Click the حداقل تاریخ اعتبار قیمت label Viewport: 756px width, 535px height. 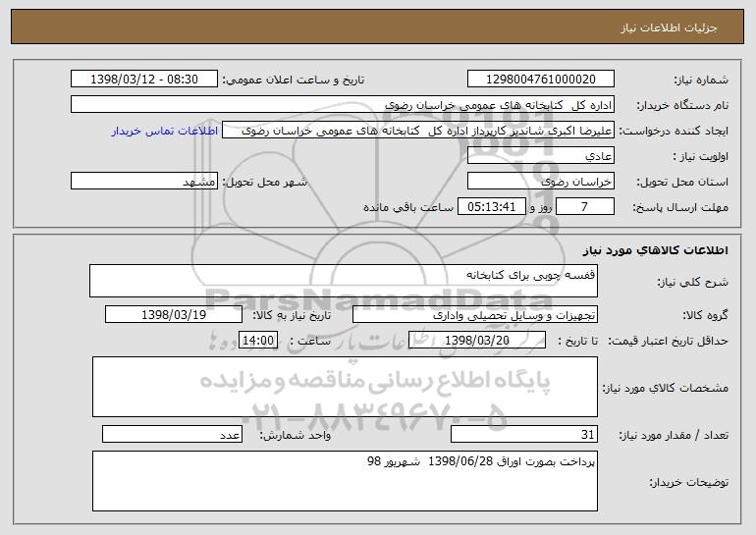[669, 341]
